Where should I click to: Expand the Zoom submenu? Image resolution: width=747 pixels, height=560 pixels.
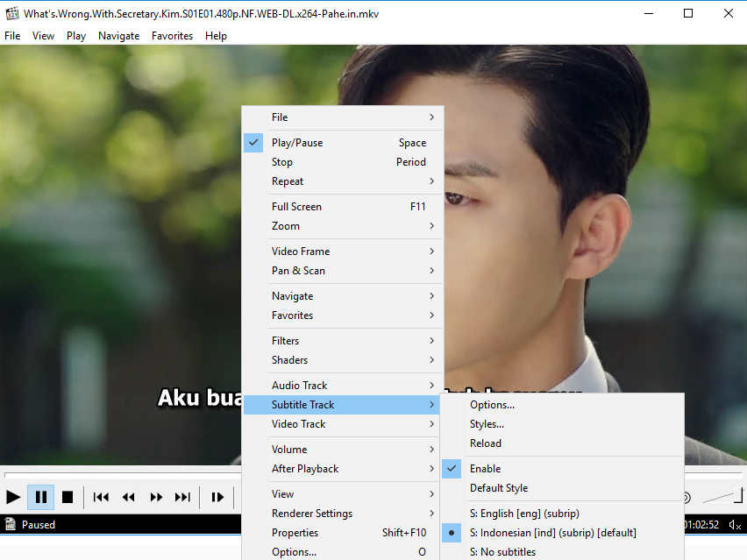[343, 226]
